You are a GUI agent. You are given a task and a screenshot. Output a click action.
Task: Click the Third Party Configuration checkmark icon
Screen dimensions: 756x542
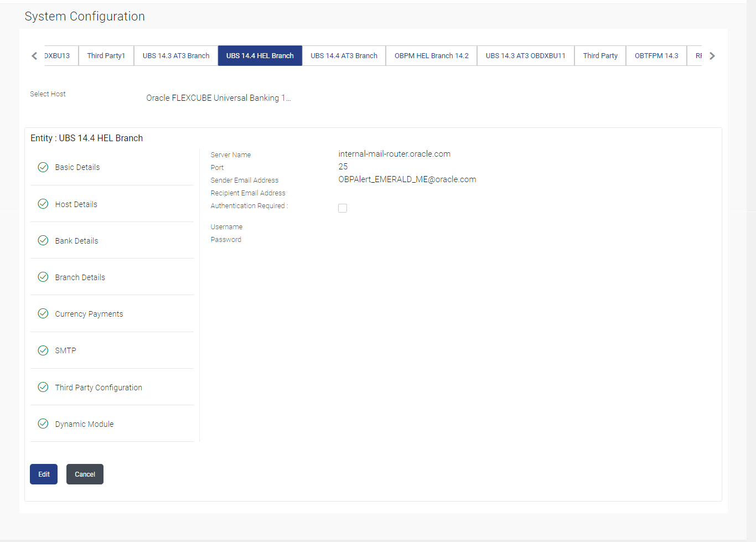[43, 387]
